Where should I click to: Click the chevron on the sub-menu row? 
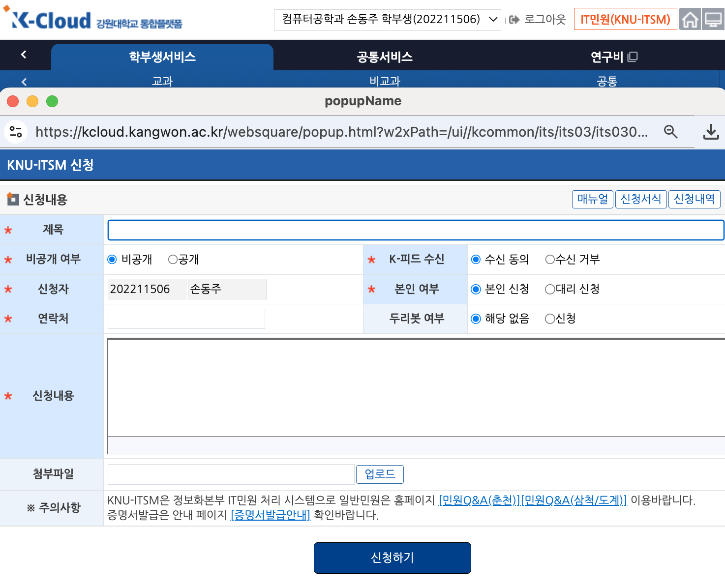coord(24,81)
